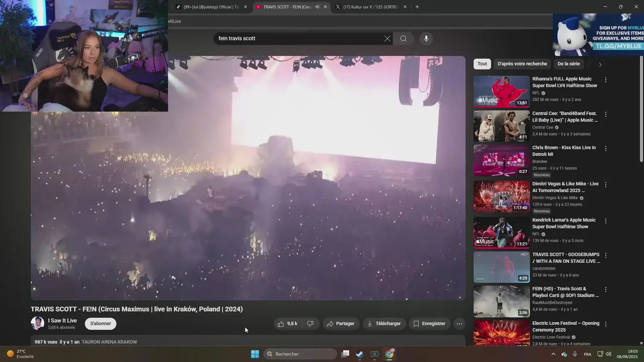Click the main video player area
Viewport: 644px width, 362px height.
[249, 178]
